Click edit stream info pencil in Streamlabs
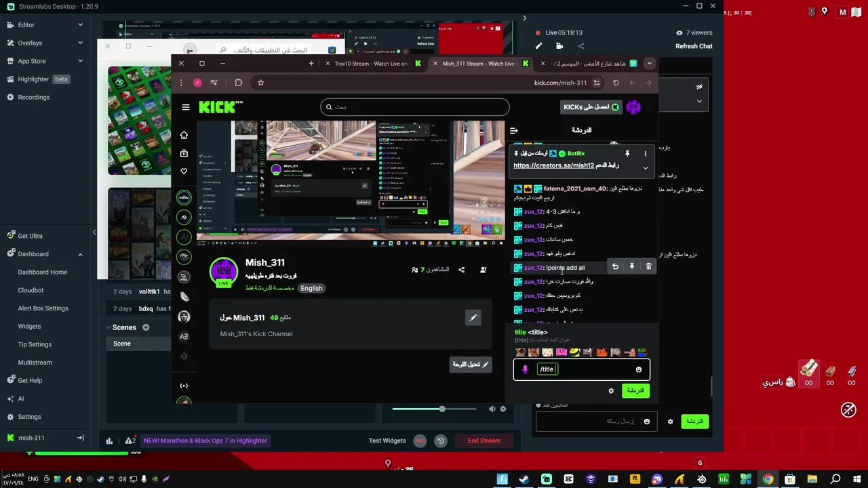This screenshot has height=488, width=868. (538, 46)
